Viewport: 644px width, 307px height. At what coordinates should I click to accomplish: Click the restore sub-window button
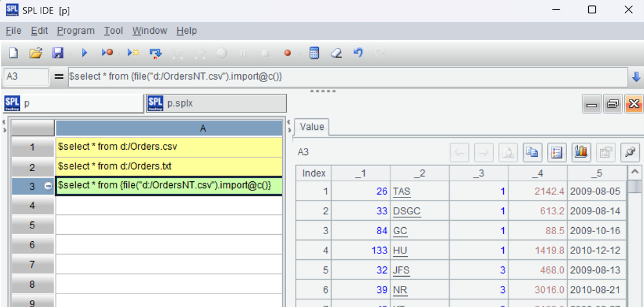(x=613, y=104)
